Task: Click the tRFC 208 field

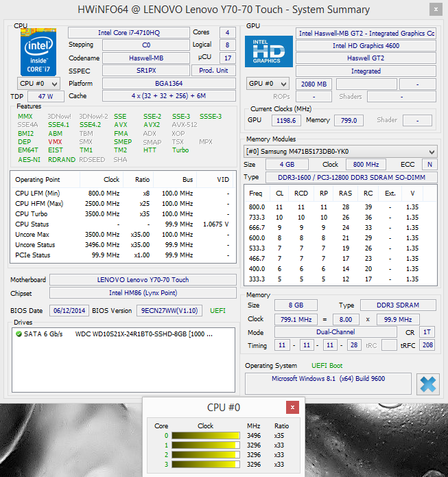Action: coord(427,345)
